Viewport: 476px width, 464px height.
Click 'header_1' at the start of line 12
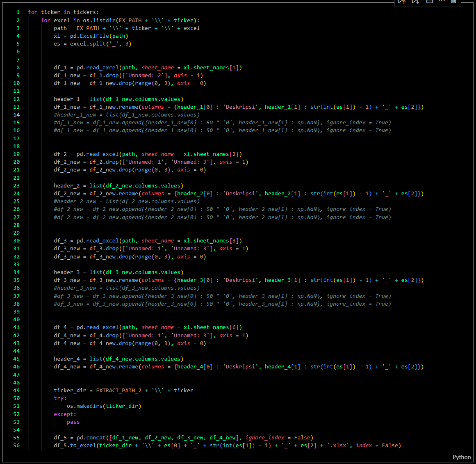[x=67, y=99]
